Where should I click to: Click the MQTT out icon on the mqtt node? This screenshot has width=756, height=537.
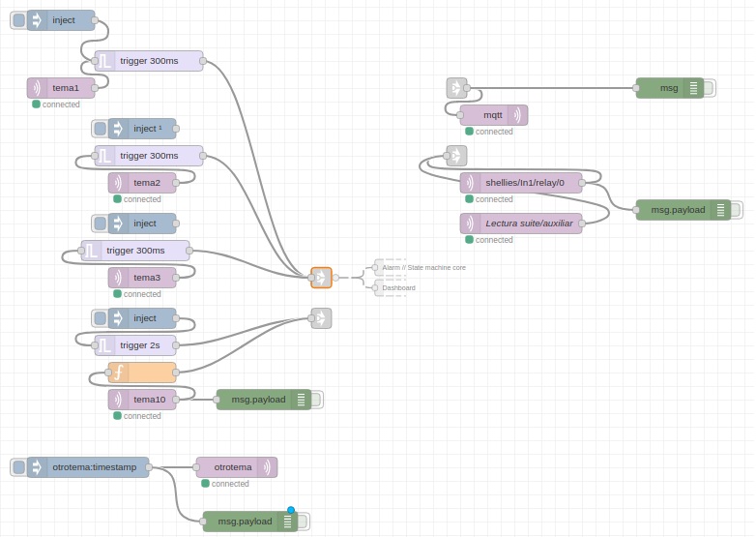tap(518, 115)
